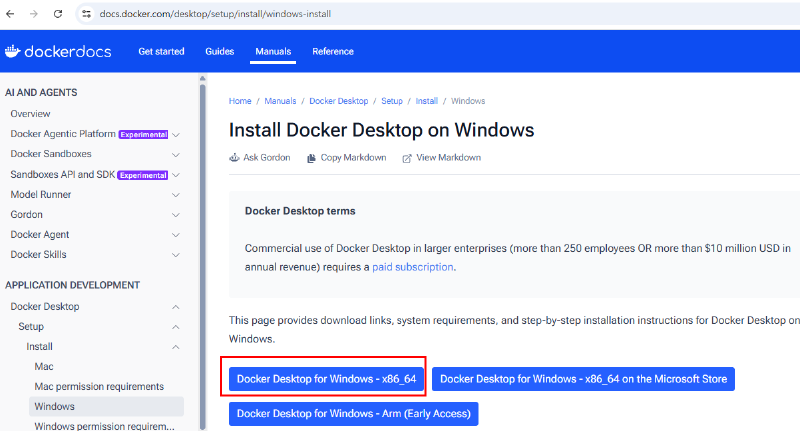Click the View Markdown external-link icon
Viewport: 800px width, 431px height.
coord(407,158)
